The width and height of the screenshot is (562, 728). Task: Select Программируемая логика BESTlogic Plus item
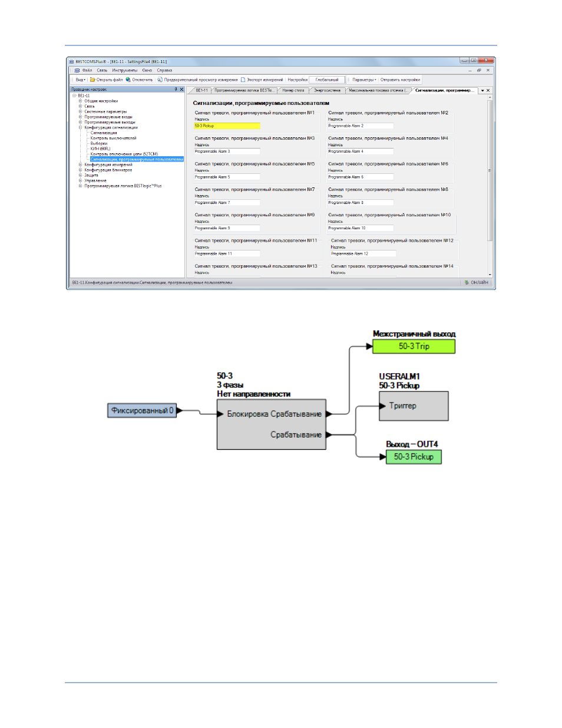123,186
